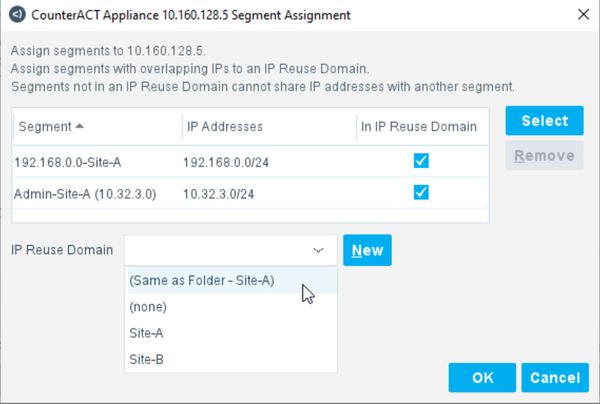Uncheck IP Reuse Domain for 192.168.0.0-Site-A
Screen dimensions: 600x404
click(x=421, y=160)
